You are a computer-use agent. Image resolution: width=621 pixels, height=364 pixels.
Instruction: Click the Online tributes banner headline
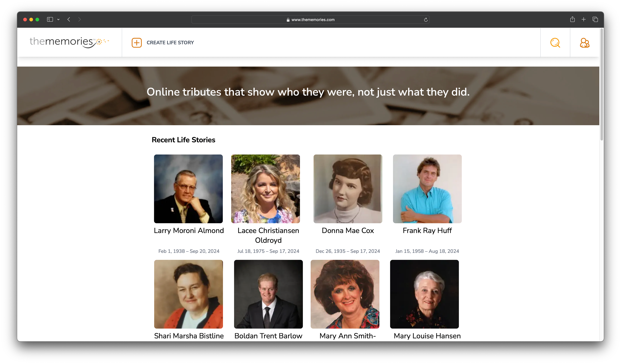308,92
